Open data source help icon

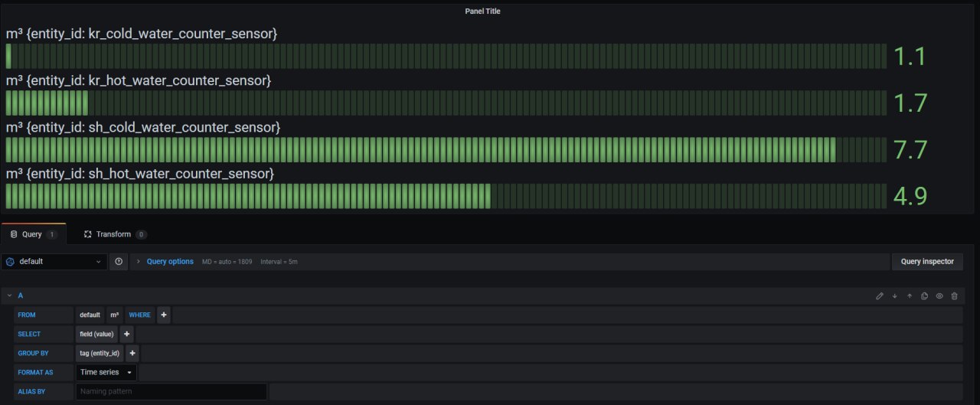[x=119, y=261]
